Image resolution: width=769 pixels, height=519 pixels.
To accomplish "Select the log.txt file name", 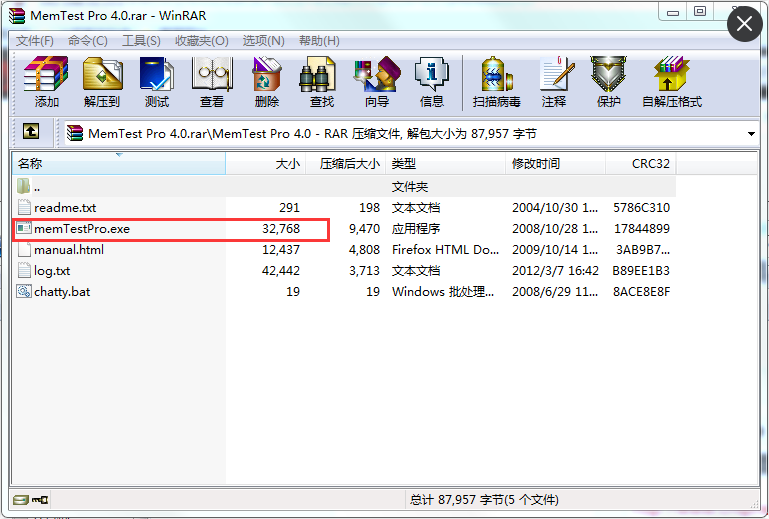I will (x=52, y=271).
